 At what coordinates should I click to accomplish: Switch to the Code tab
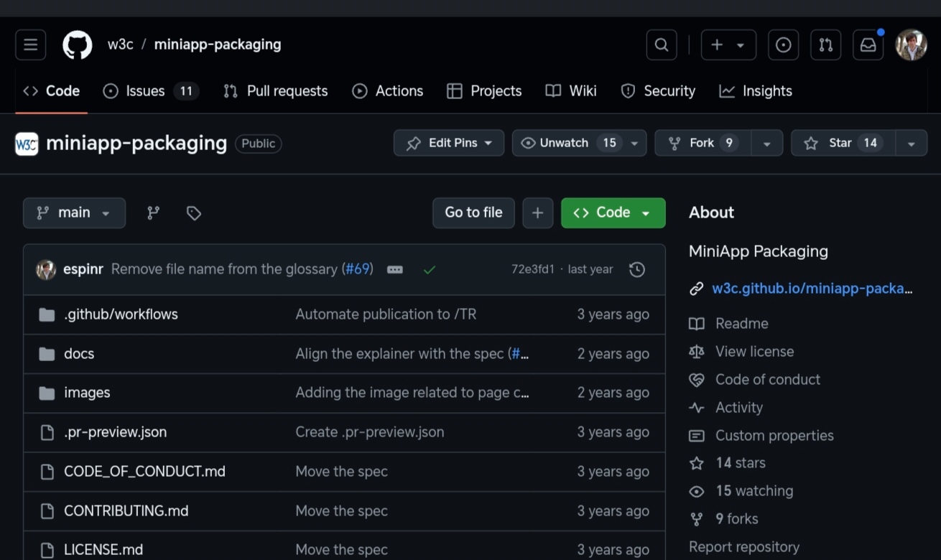tap(51, 91)
